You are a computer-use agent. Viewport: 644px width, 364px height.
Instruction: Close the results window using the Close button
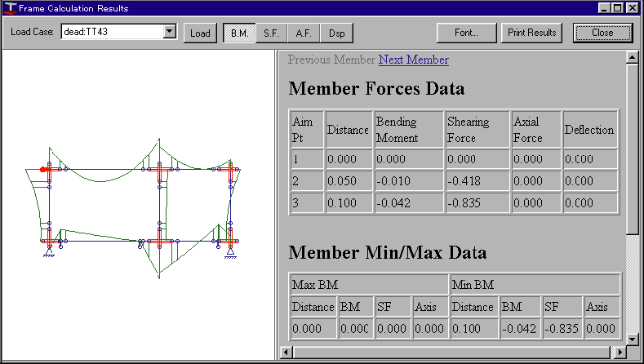coord(602,33)
